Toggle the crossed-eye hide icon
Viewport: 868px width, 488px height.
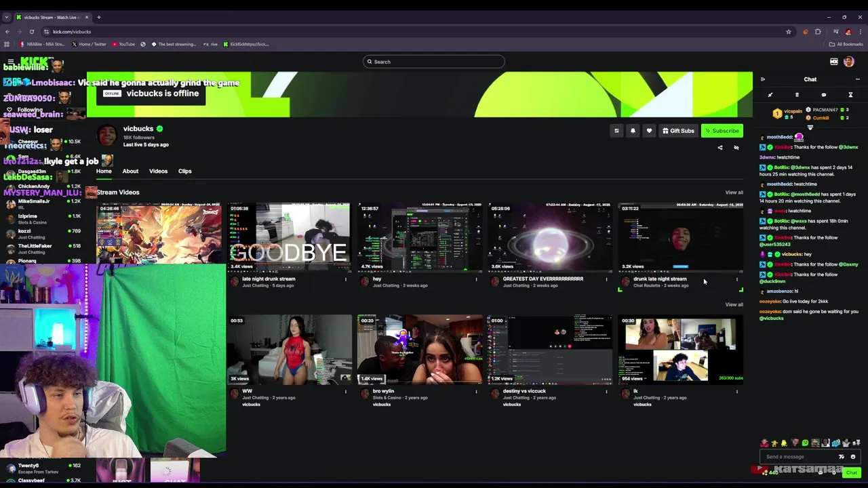click(736, 148)
